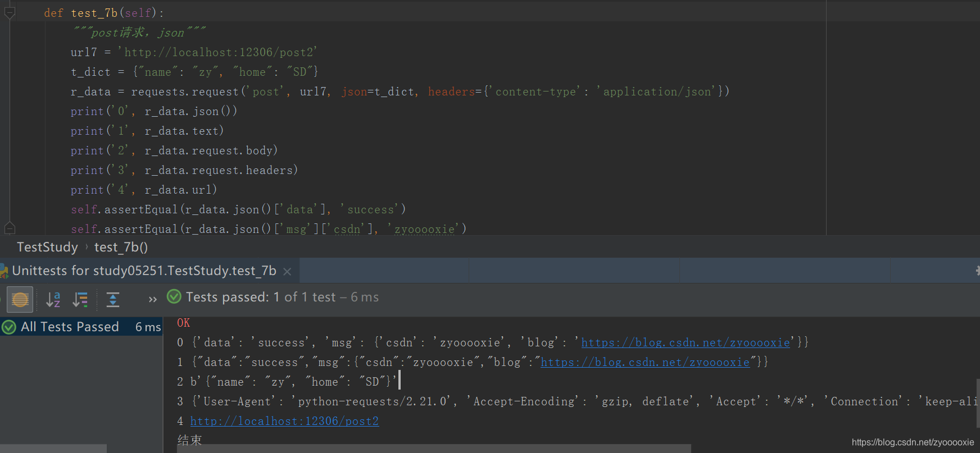This screenshot has width=980, height=453.
Task: Sort test results alphabetically
Action: (53, 299)
